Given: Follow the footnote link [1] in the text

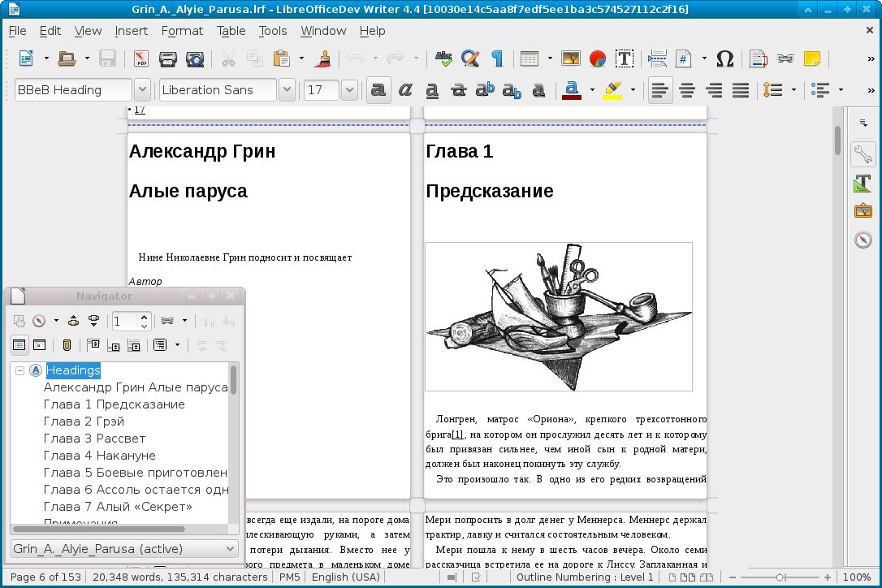Looking at the screenshot, I should pos(458,435).
